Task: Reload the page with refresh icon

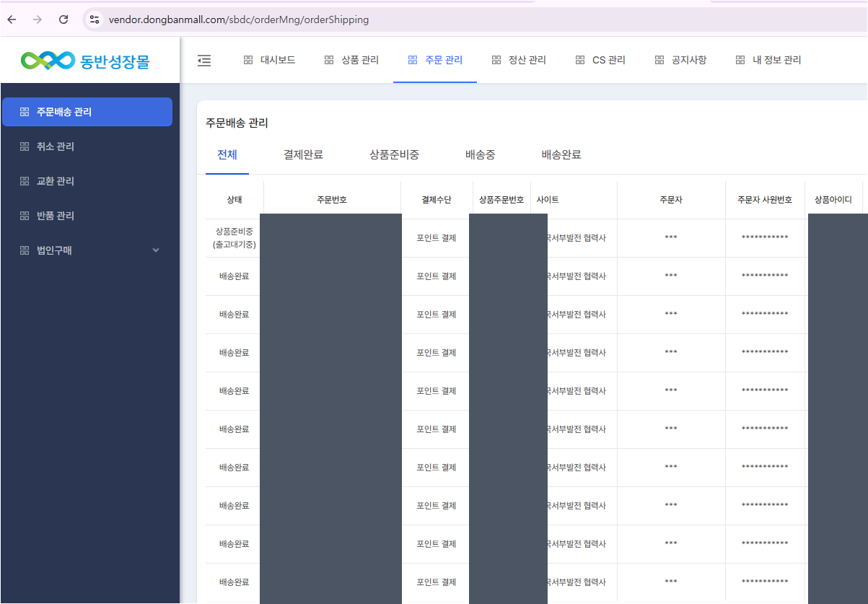Action: pyautogui.click(x=63, y=19)
